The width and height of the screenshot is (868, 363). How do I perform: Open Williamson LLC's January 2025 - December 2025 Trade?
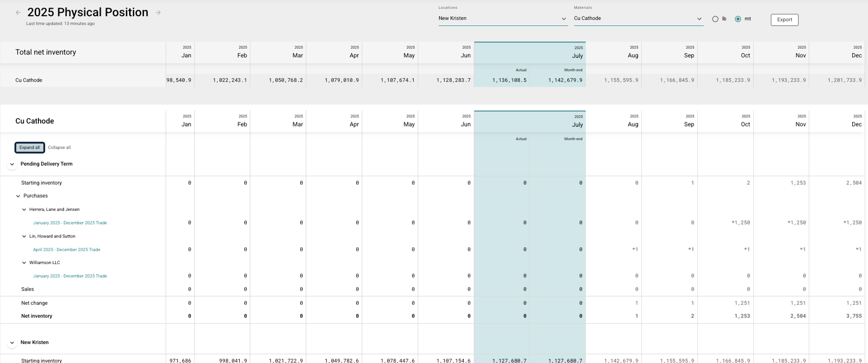(x=70, y=276)
